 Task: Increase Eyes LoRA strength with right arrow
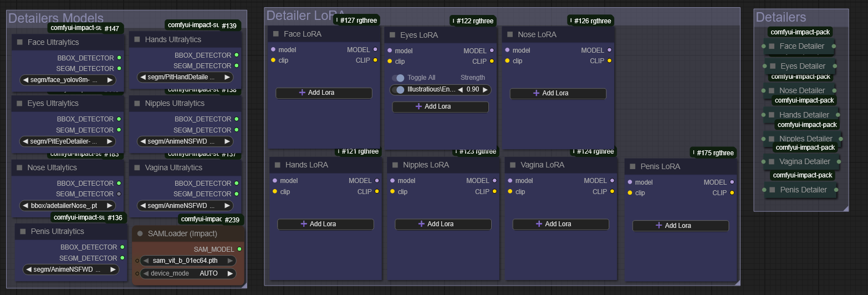point(486,89)
